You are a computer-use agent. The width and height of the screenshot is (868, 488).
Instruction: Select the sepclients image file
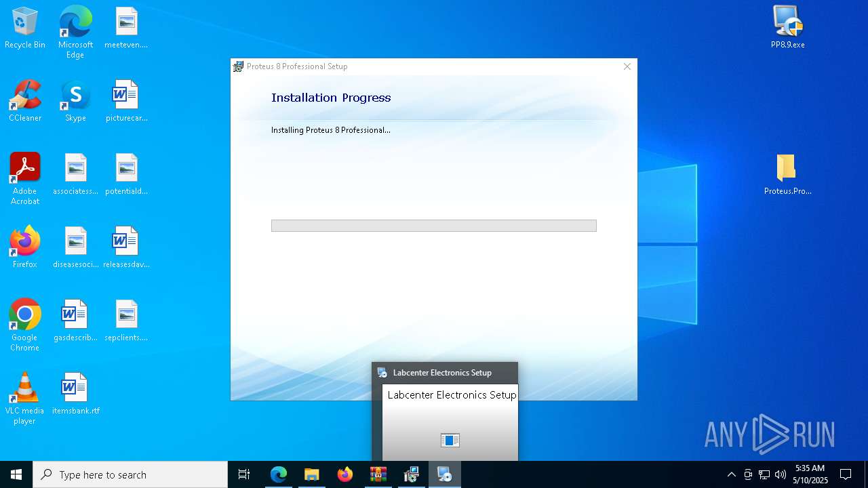click(x=126, y=321)
